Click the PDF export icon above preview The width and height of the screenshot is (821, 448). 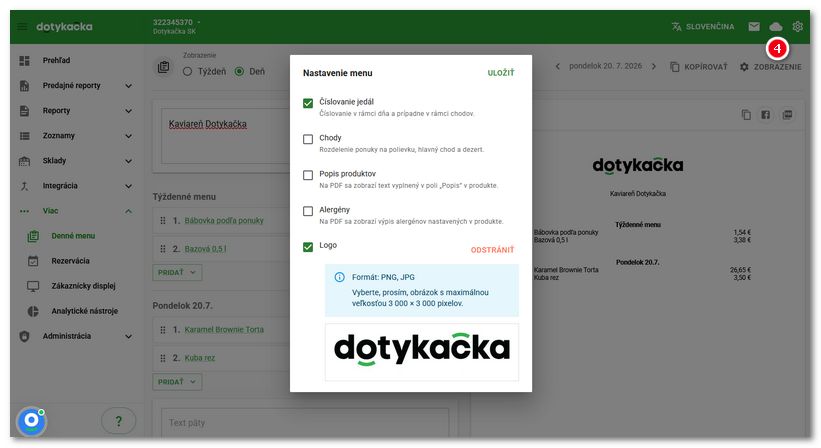(787, 115)
